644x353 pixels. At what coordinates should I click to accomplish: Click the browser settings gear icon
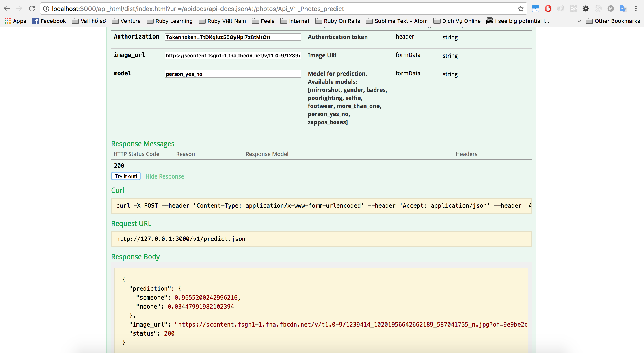click(585, 9)
